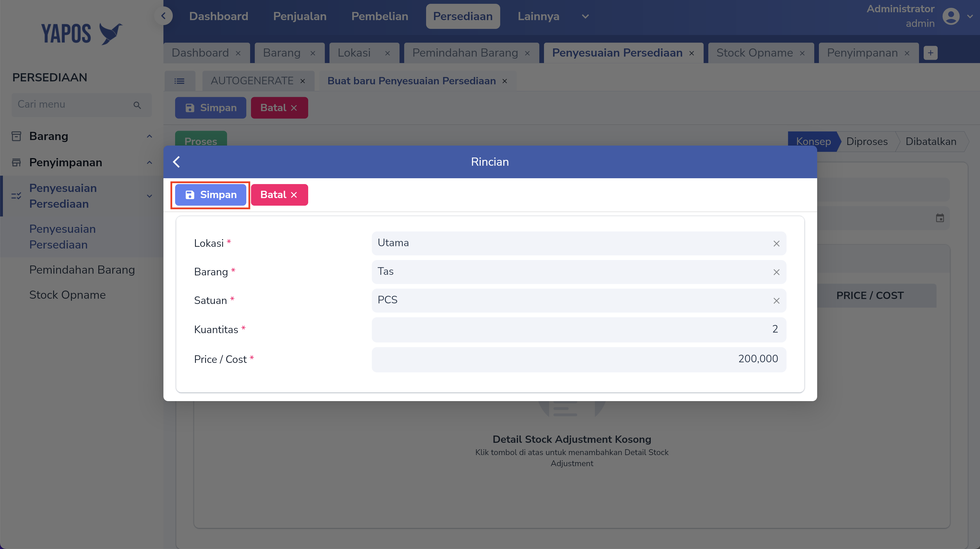
Task: Select the Konsep status step
Action: [813, 141]
